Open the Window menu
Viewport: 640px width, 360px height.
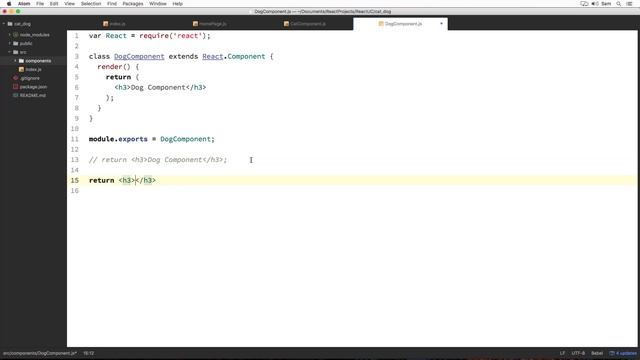pos(158,4)
